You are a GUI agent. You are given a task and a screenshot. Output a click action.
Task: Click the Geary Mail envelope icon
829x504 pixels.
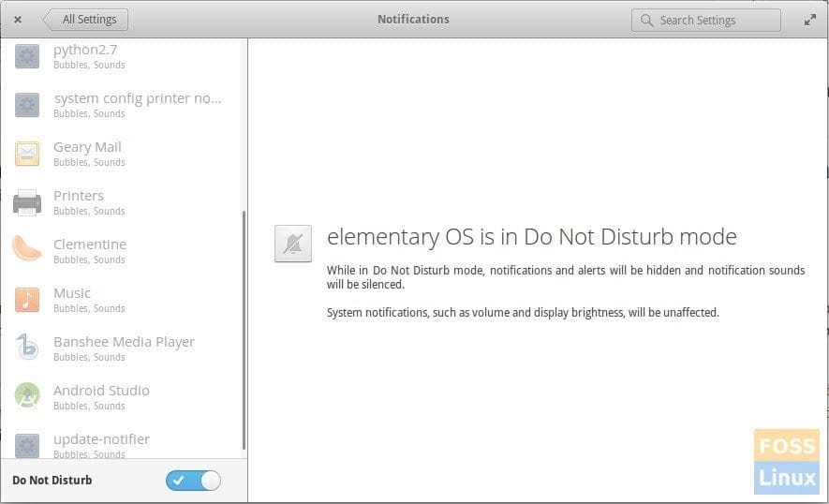27,154
